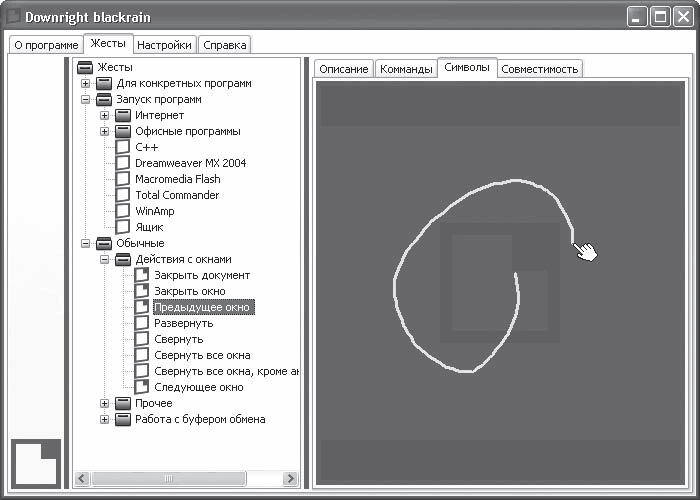Select the Свернуть все окна gesture
This screenshot has height=500, width=700.
tap(202, 355)
